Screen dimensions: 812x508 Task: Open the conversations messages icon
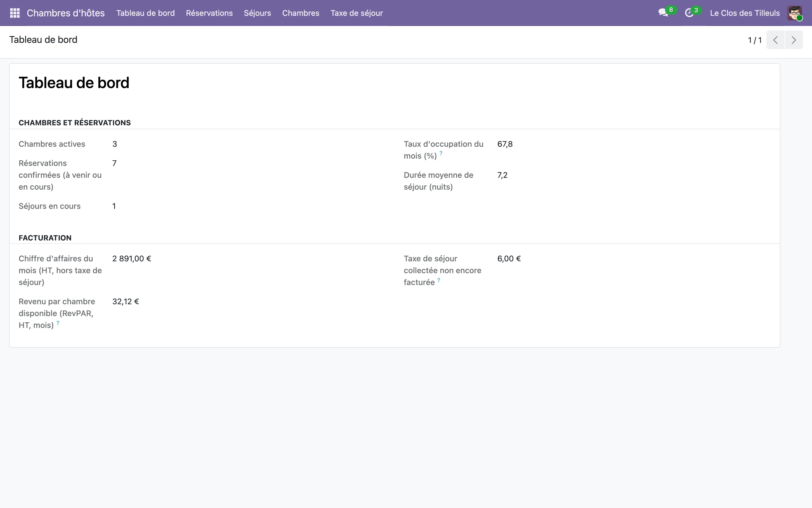(x=663, y=13)
